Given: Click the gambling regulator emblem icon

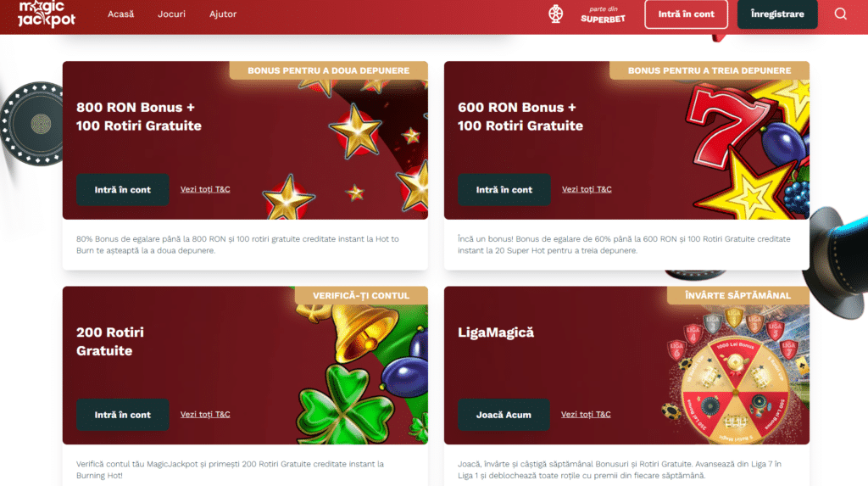Looking at the screenshot, I should click(556, 14).
